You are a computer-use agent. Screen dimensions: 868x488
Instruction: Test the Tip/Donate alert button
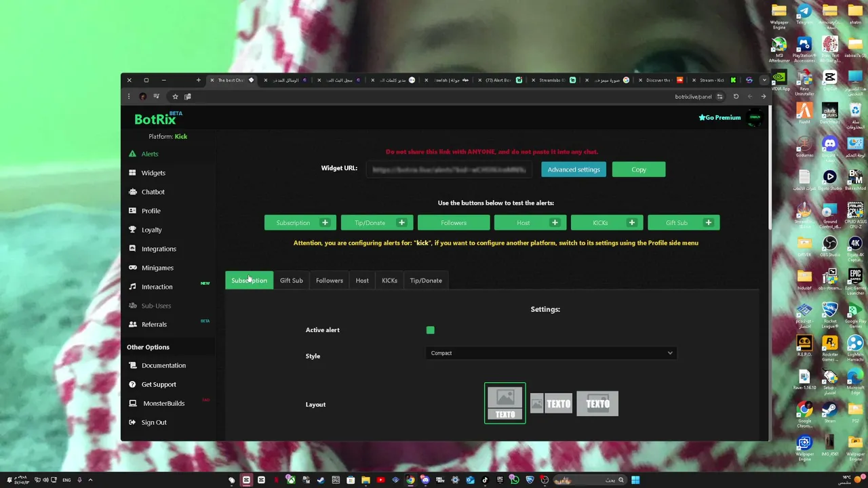pos(370,223)
